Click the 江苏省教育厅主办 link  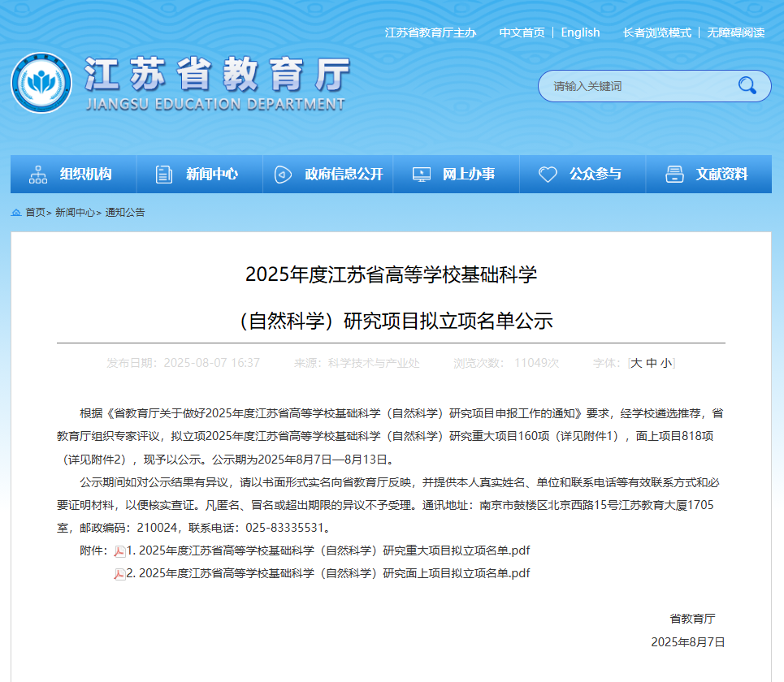[x=431, y=32]
